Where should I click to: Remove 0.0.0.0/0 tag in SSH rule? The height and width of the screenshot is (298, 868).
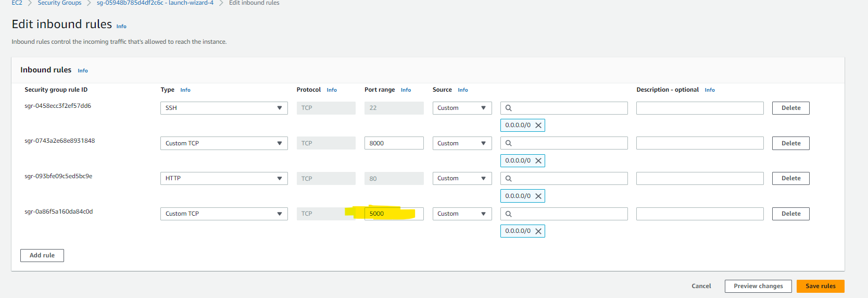click(538, 126)
